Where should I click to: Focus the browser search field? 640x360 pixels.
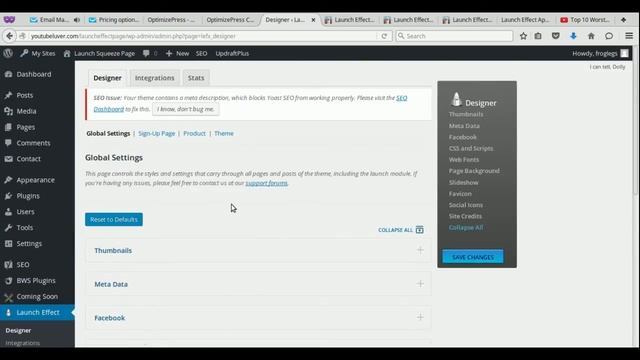point(454,36)
